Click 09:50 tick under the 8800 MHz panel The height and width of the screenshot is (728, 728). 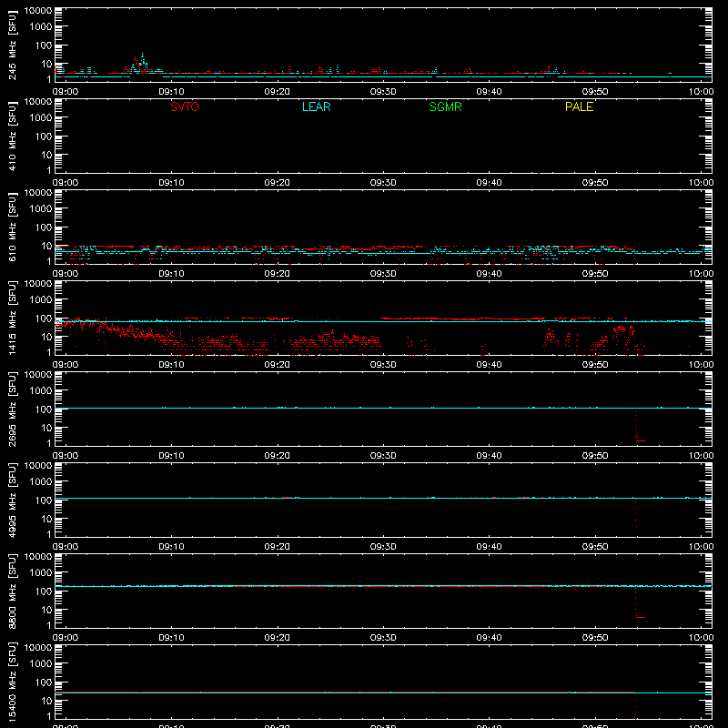click(x=595, y=638)
